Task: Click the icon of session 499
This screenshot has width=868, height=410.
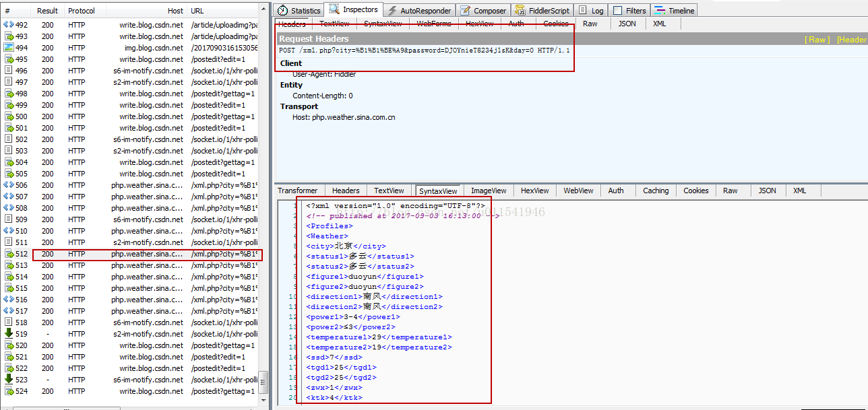Action: [x=9, y=105]
